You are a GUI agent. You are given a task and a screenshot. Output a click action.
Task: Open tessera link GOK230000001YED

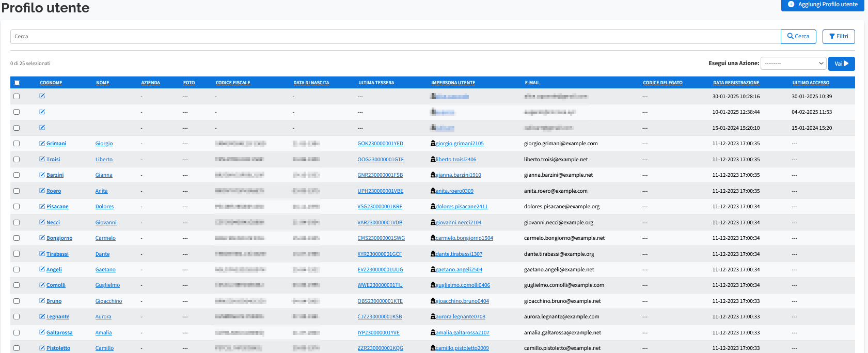[380, 144]
